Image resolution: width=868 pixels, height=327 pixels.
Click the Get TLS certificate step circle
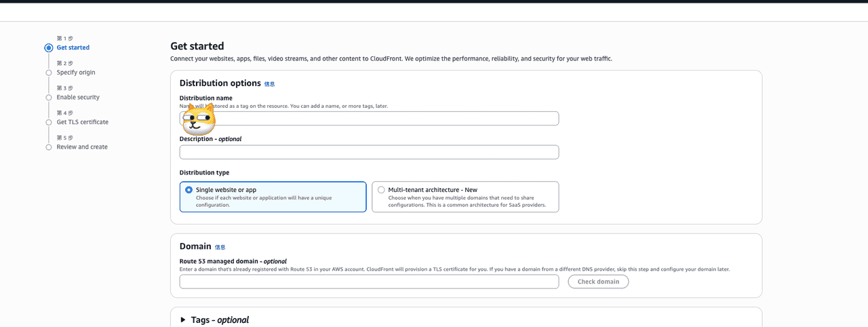pos(48,123)
